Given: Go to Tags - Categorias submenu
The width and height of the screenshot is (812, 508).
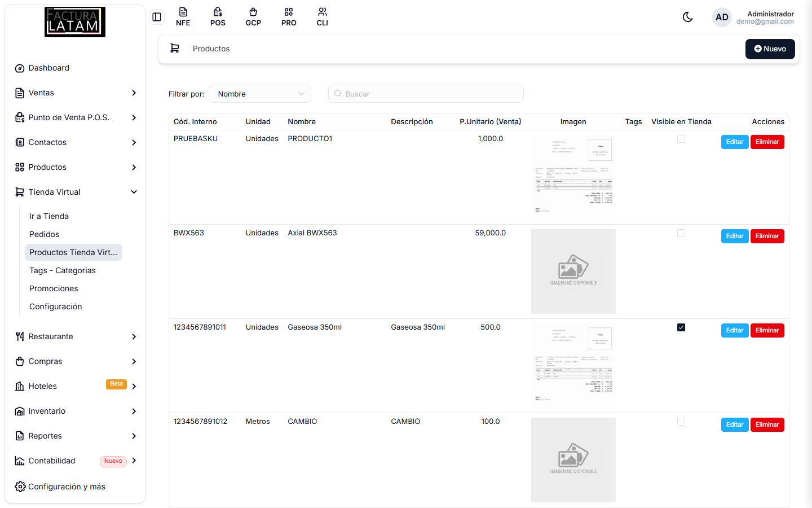Looking at the screenshot, I should [63, 270].
